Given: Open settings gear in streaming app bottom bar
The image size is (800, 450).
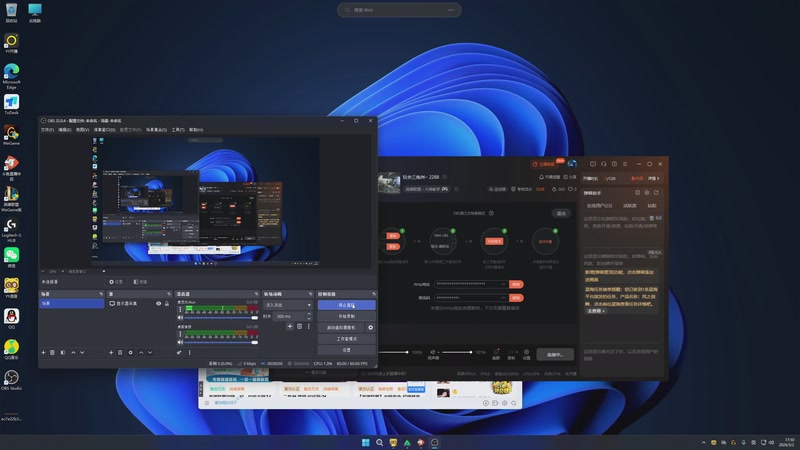Looking at the screenshot, I should point(527,354).
